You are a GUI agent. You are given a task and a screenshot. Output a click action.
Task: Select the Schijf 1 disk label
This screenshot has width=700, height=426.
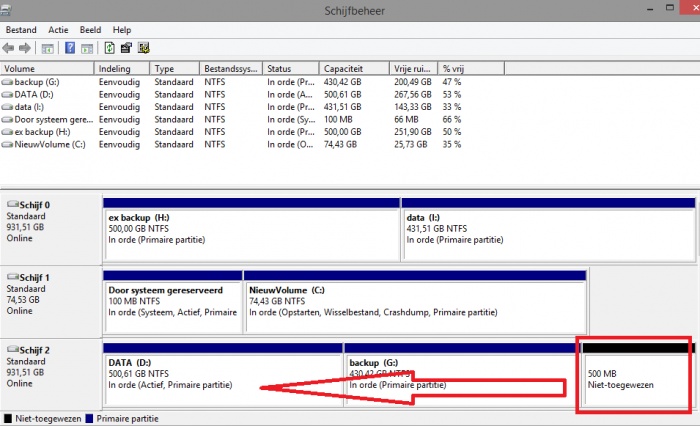[x=34, y=278]
